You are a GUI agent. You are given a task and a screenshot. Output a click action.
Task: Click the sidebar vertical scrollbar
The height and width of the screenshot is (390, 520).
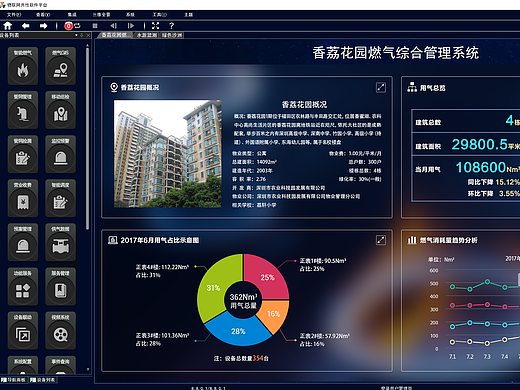coord(87,139)
